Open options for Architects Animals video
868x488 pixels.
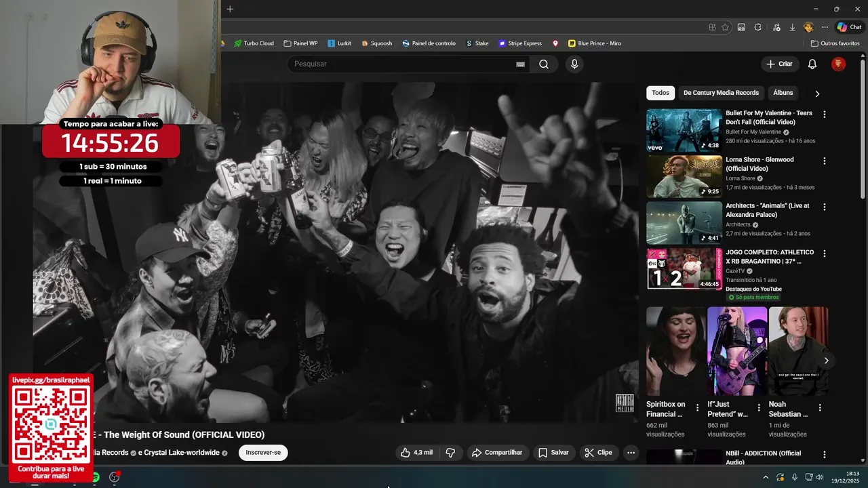pyautogui.click(x=825, y=207)
